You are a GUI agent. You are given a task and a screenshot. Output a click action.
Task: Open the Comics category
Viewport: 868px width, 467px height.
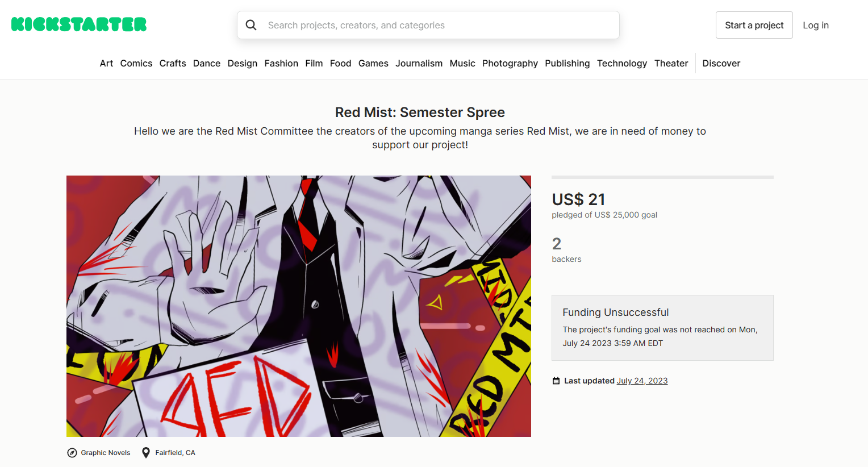(136, 63)
